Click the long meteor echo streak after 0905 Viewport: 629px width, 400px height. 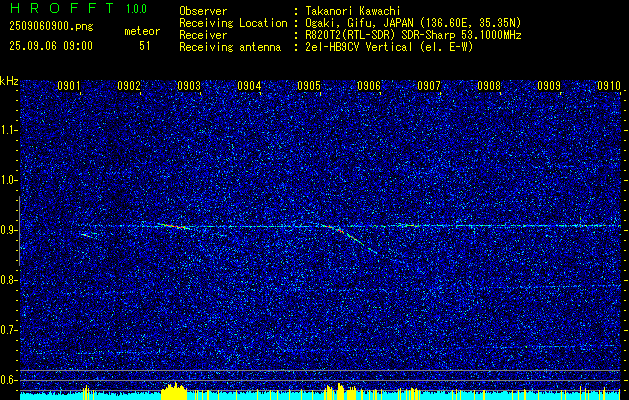349,237
